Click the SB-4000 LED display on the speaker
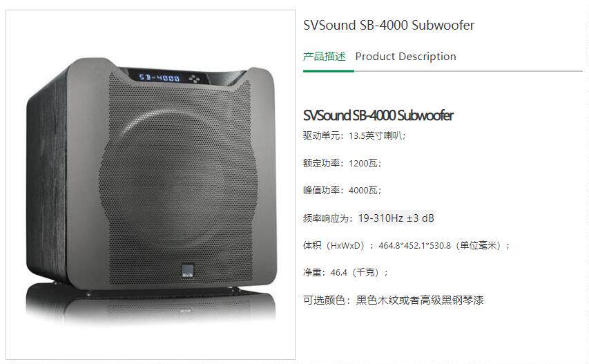The height and width of the screenshot is (364, 589). click(160, 78)
